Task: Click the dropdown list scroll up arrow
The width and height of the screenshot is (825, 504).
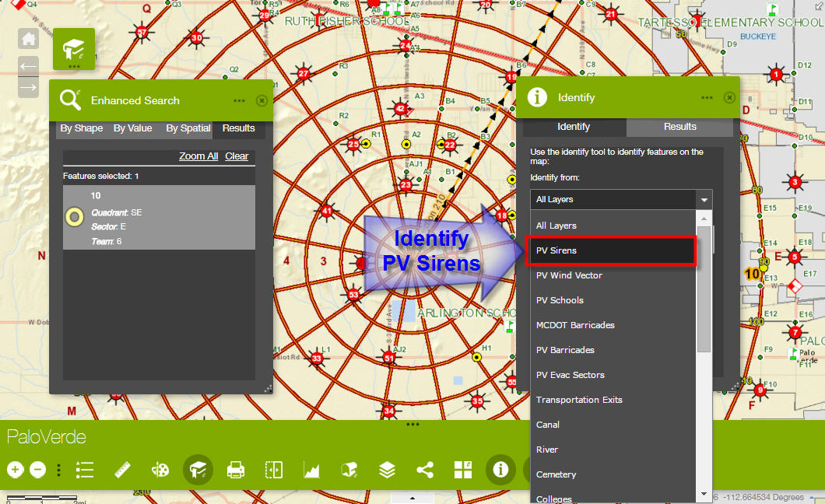Action: click(704, 218)
